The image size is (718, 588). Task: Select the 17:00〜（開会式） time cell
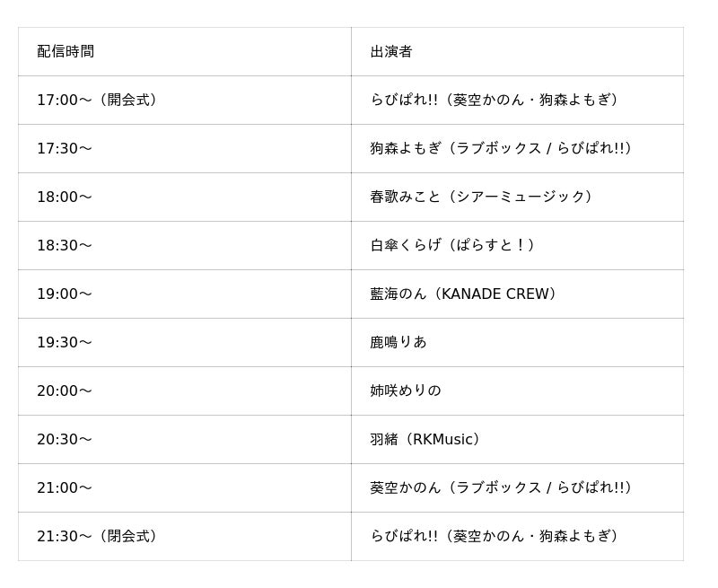click(99, 101)
